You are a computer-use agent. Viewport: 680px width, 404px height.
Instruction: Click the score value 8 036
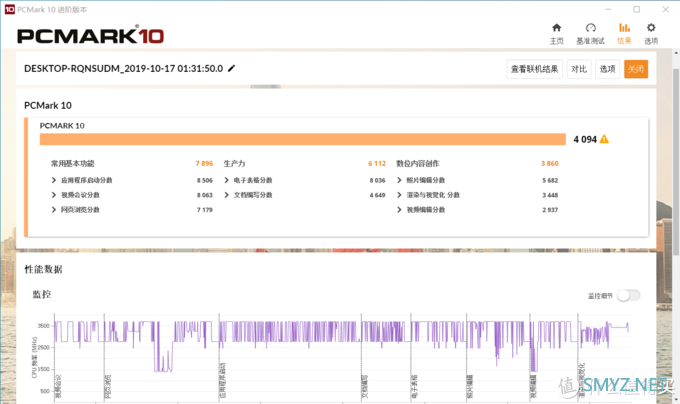point(377,180)
